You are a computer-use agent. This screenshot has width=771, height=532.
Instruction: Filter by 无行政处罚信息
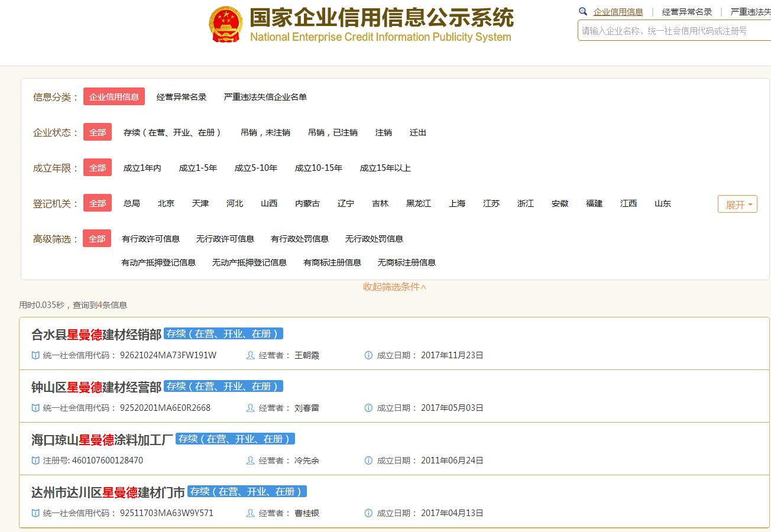[374, 239]
